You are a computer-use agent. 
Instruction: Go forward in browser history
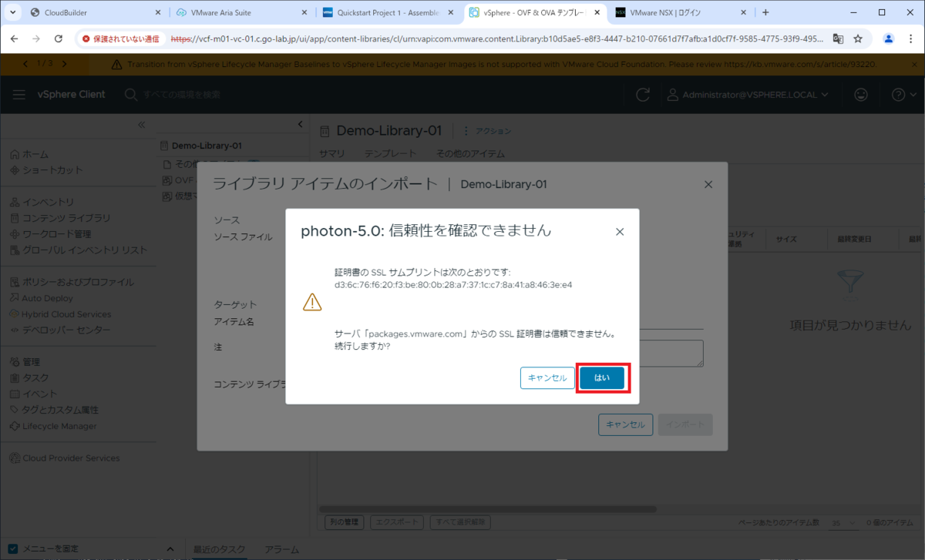point(36,39)
